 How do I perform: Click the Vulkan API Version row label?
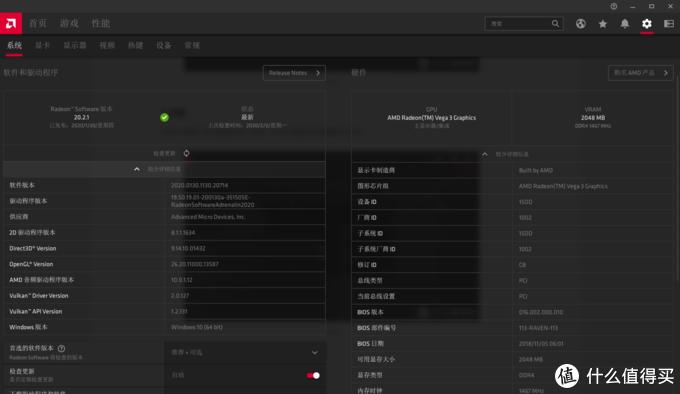tap(36, 311)
